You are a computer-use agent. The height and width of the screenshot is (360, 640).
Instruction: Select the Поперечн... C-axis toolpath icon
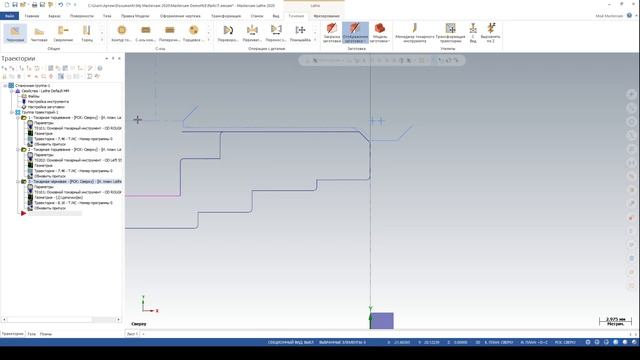tap(169, 33)
